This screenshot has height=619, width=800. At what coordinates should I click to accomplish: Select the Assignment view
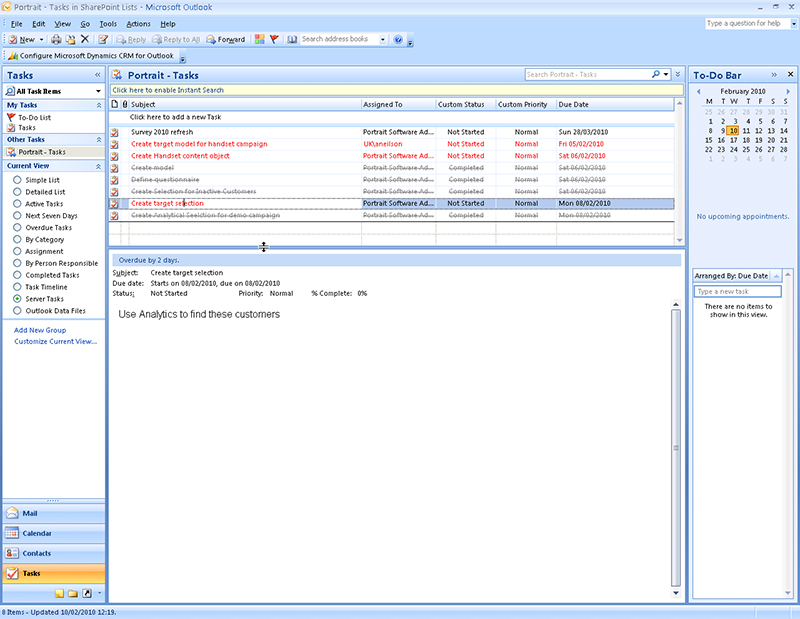[38, 251]
